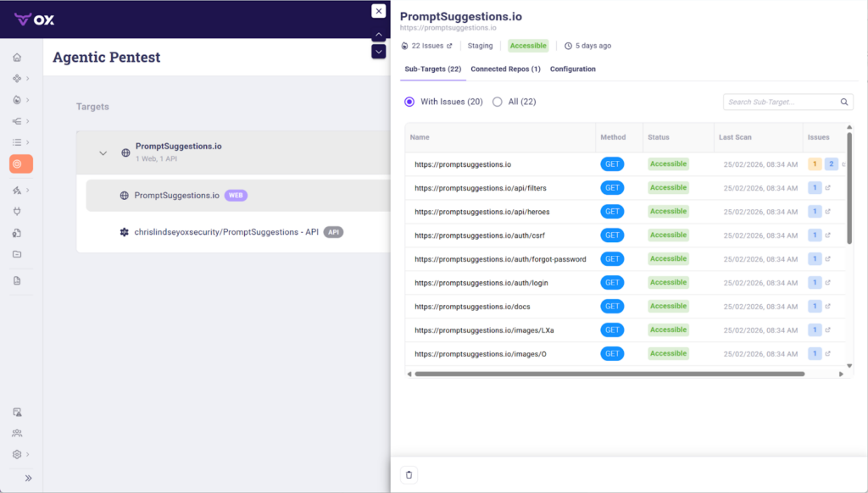Sort by Status column header
Viewport: 868px width, 493px height.
click(659, 137)
